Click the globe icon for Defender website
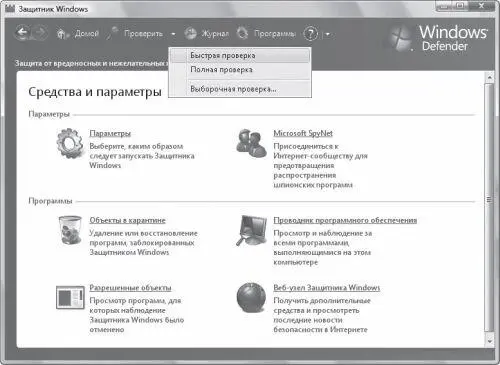The height and width of the screenshot is (365, 500). [251, 297]
